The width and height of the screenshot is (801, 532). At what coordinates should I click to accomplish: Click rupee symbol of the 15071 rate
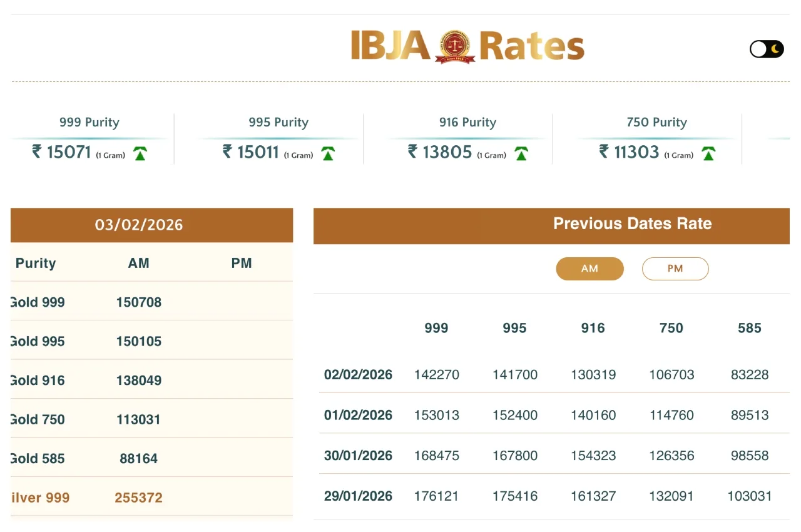37,151
